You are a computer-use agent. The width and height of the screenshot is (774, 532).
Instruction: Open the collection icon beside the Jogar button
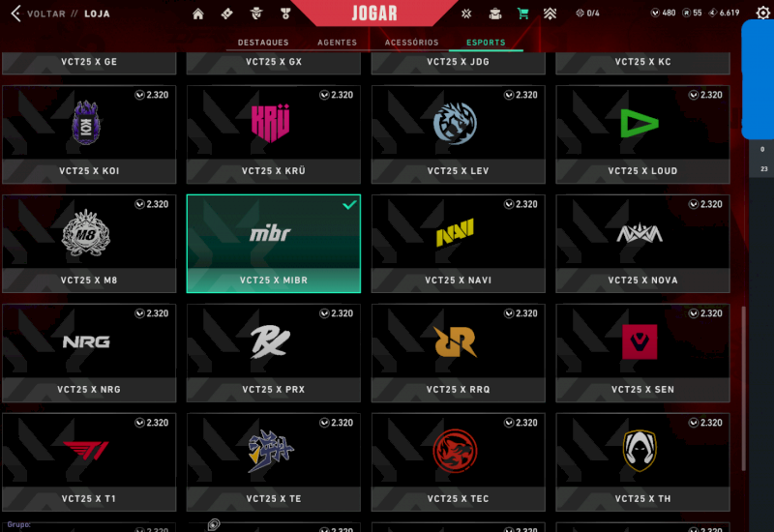[466, 14]
